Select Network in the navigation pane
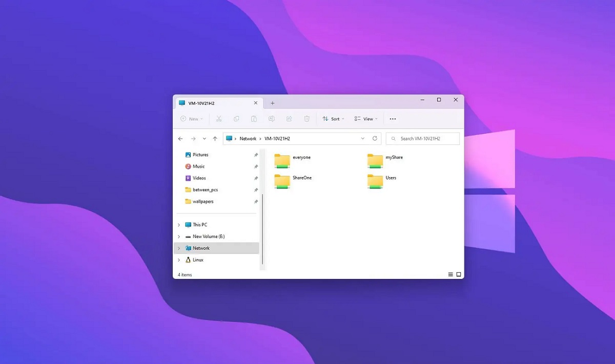 (217, 248)
